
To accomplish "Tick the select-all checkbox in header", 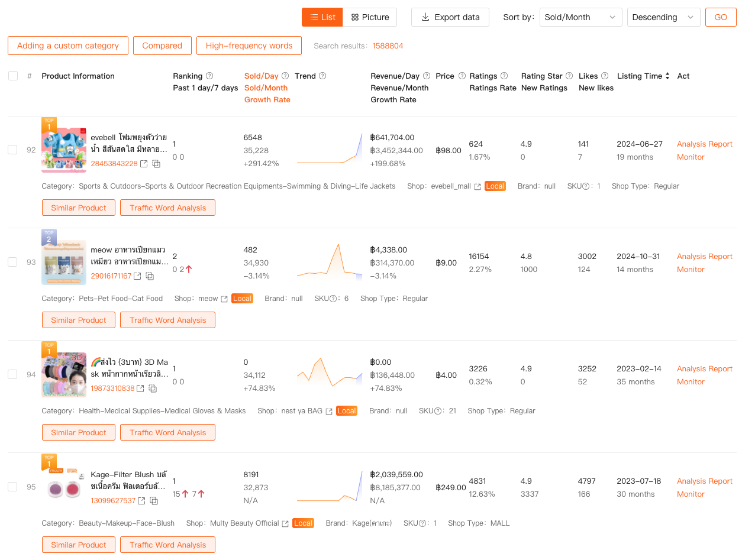I will [x=13, y=76].
